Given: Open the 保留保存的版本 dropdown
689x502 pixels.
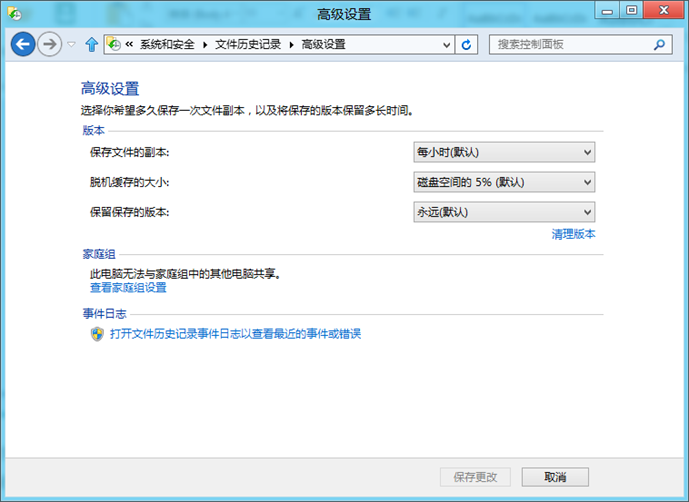Looking at the screenshot, I should coord(504,212).
